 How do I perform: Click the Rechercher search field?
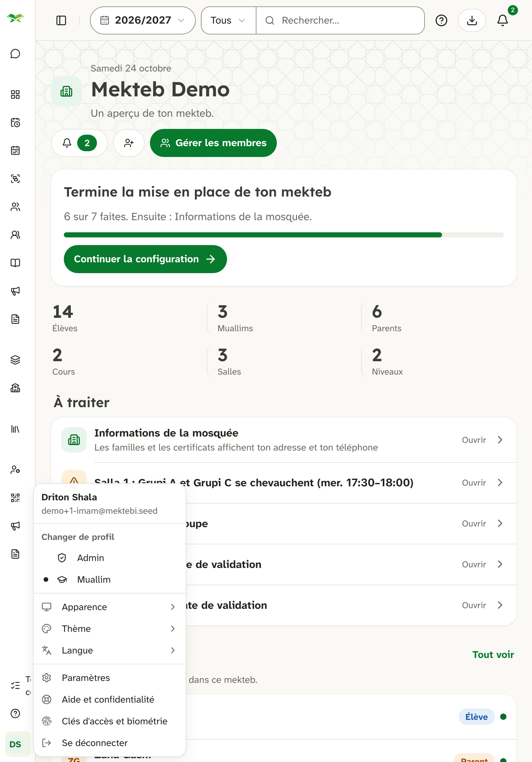point(340,20)
